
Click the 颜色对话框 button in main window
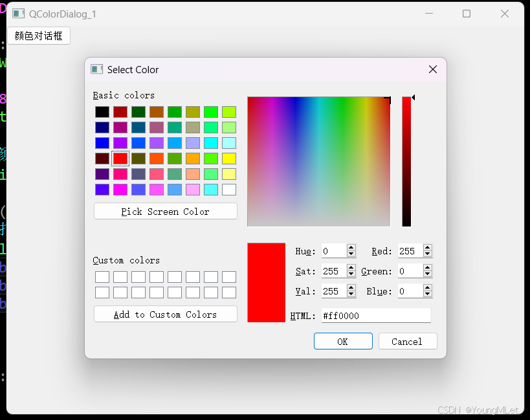(39, 36)
